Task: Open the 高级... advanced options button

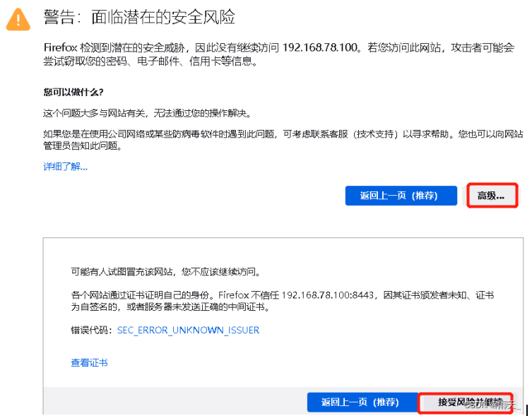Action: pyautogui.click(x=492, y=196)
